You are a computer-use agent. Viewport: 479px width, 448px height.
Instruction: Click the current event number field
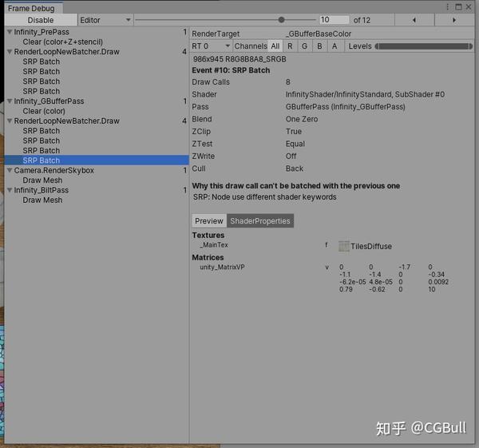[x=335, y=20]
